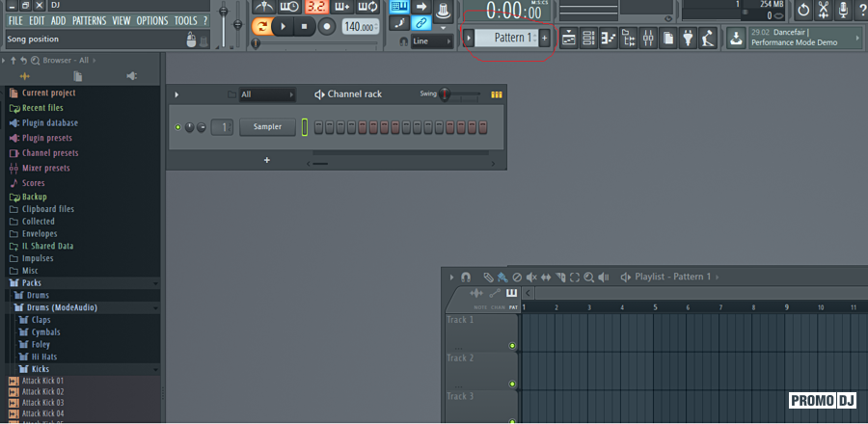The height and width of the screenshot is (424, 868).
Task: Select the Zoom tool in Playlist
Action: [588, 278]
